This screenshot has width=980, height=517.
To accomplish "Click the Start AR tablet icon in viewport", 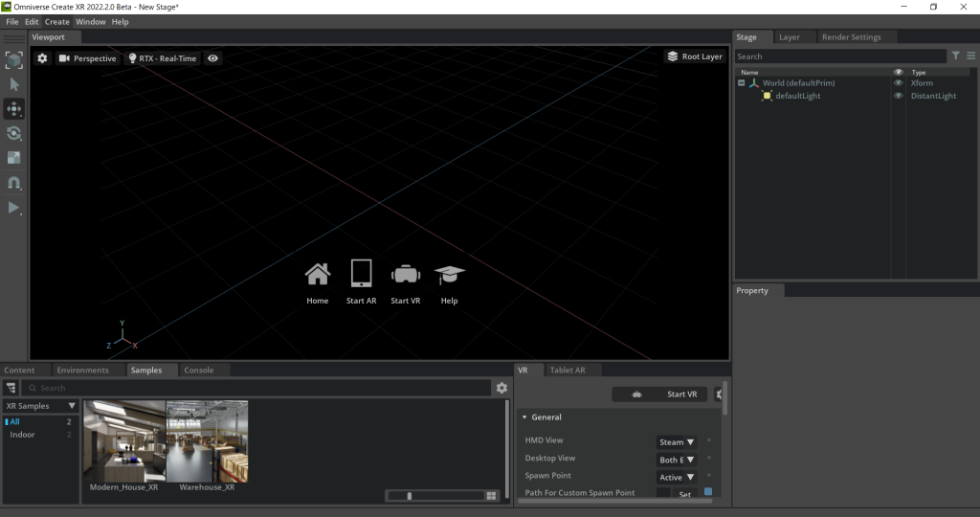I will (x=361, y=275).
